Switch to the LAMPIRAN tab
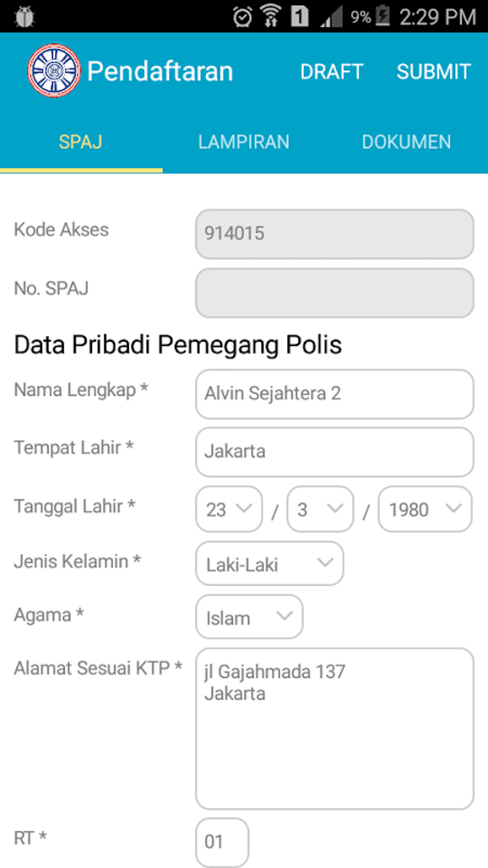 (x=244, y=142)
